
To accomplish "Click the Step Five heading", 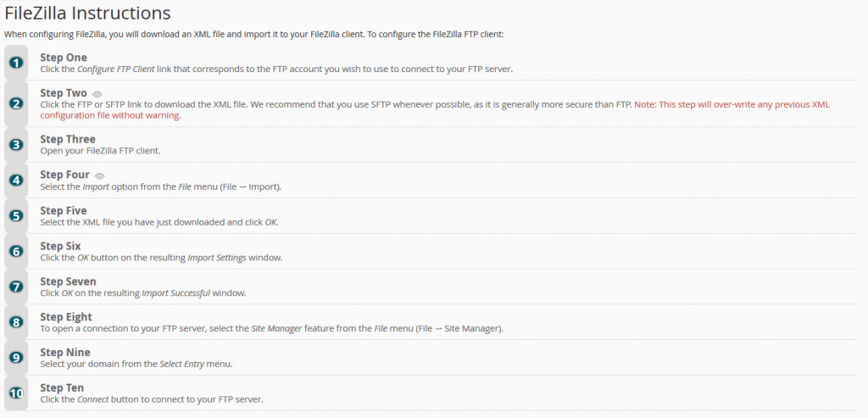I will 63,211.
